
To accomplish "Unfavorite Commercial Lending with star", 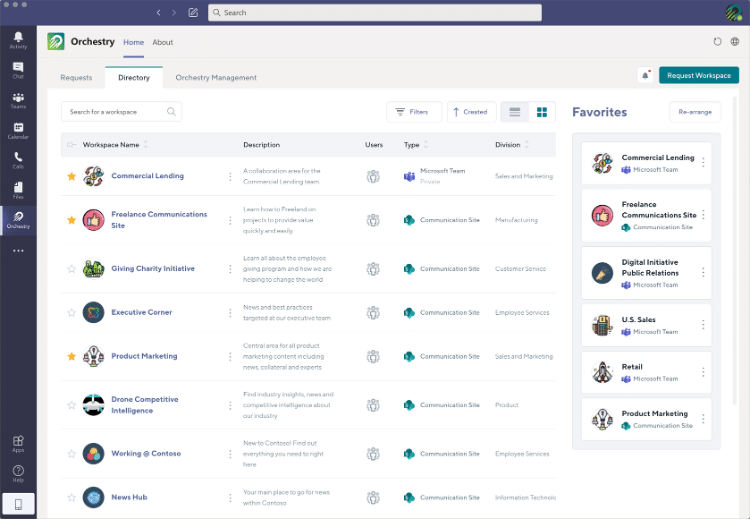I will coord(72,176).
